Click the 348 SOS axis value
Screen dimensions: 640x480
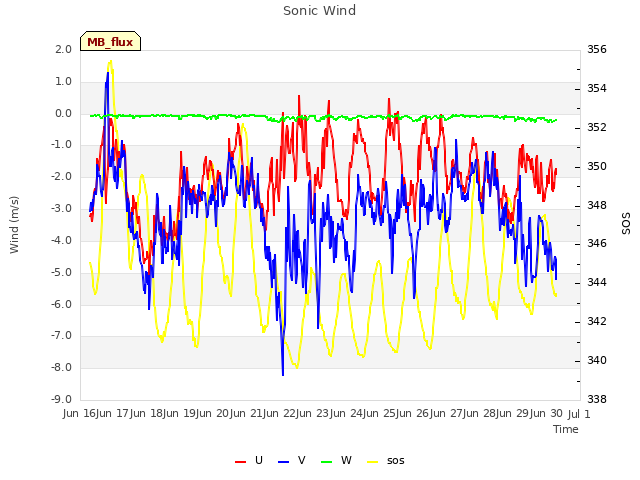click(x=597, y=205)
